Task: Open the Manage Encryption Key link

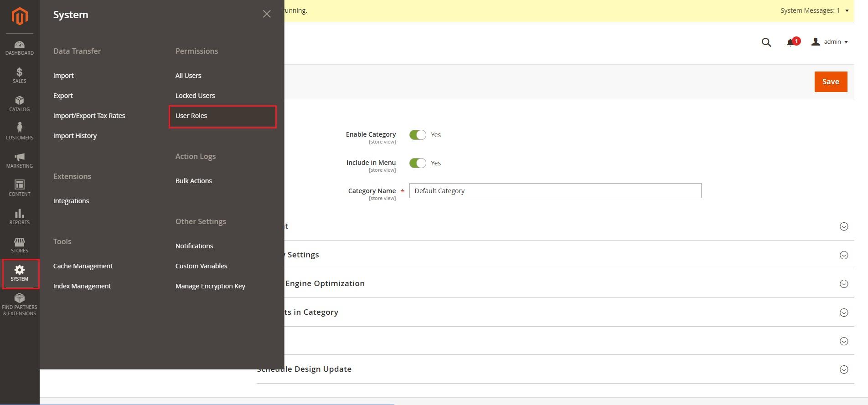Action: click(210, 286)
